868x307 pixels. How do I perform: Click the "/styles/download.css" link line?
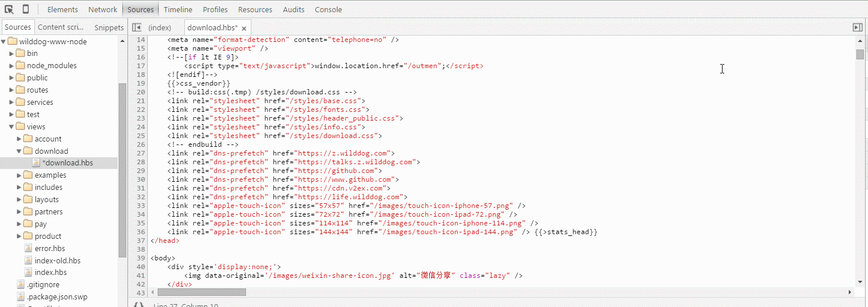point(275,136)
